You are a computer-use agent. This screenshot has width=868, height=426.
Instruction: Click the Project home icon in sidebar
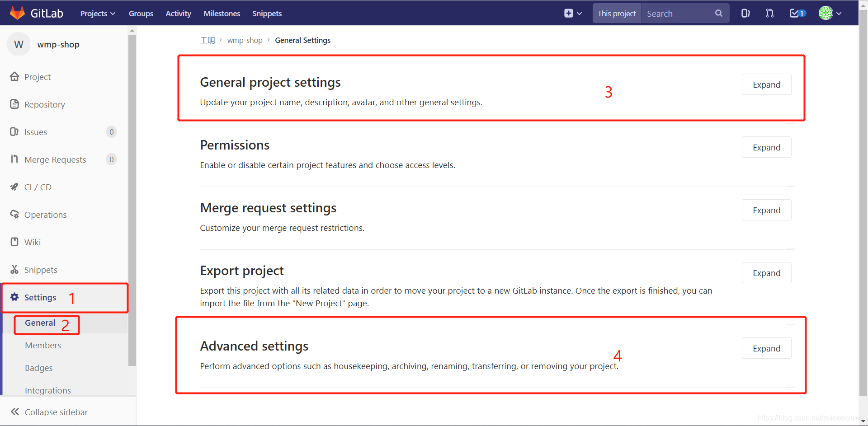point(14,76)
